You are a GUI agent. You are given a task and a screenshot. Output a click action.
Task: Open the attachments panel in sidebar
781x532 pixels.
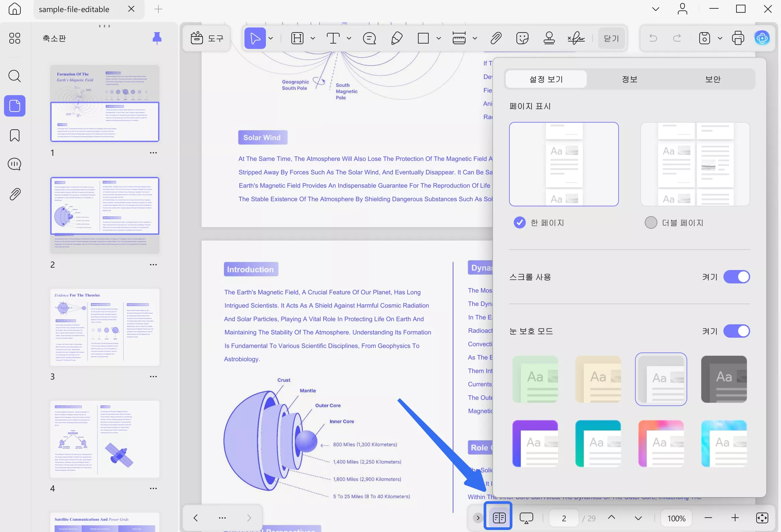click(x=14, y=194)
